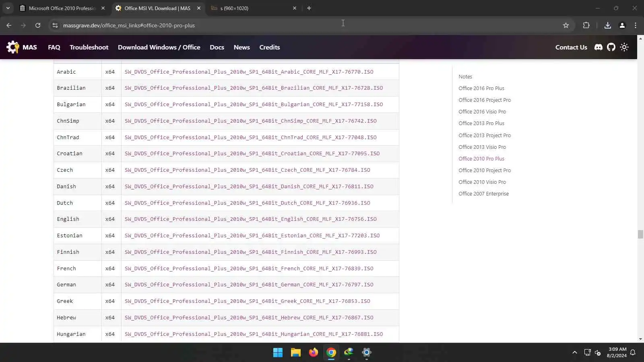Open the Troubleshoot menu item
The image size is (644, 362).
tap(89, 47)
